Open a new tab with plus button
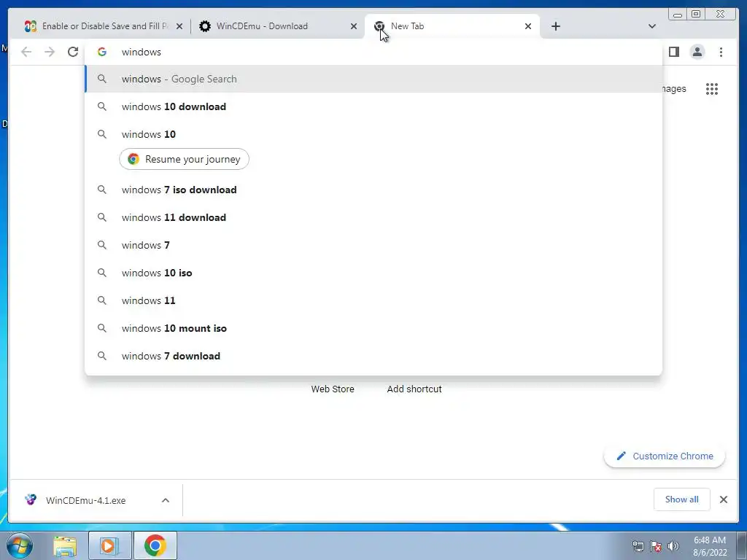This screenshot has height=560, width=747. (x=555, y=26)
